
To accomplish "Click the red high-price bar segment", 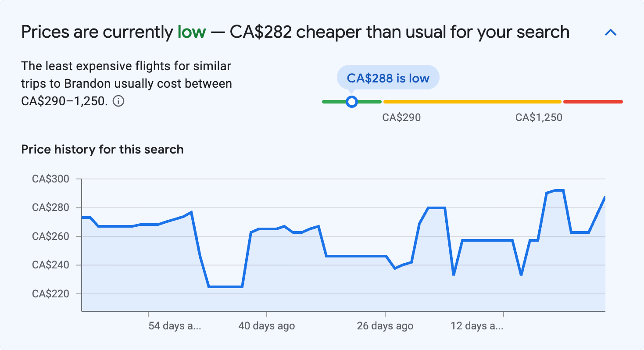I will pos(593,101).
